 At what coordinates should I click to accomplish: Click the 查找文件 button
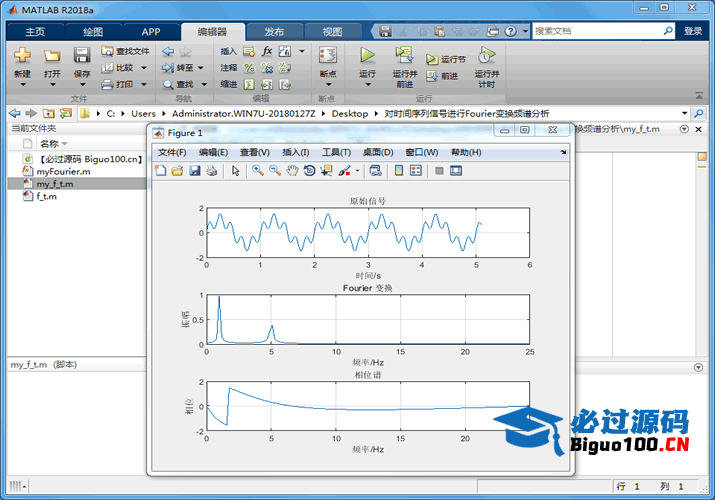click(x=126, y=51)
